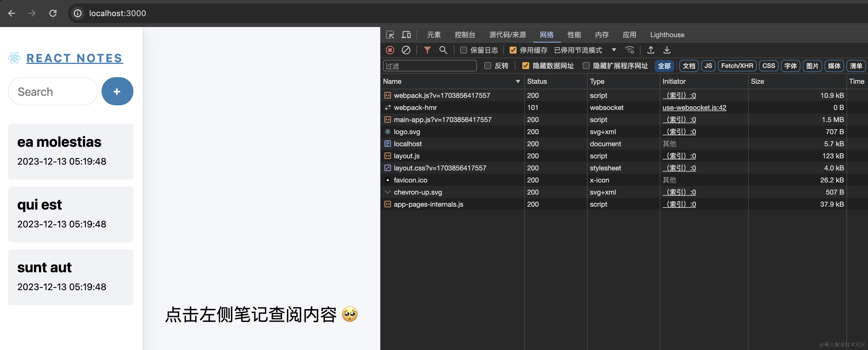The width and height of the screenshot is (868, 350).
Task: Click the inspect element picker icon
Action: [390, 35]
